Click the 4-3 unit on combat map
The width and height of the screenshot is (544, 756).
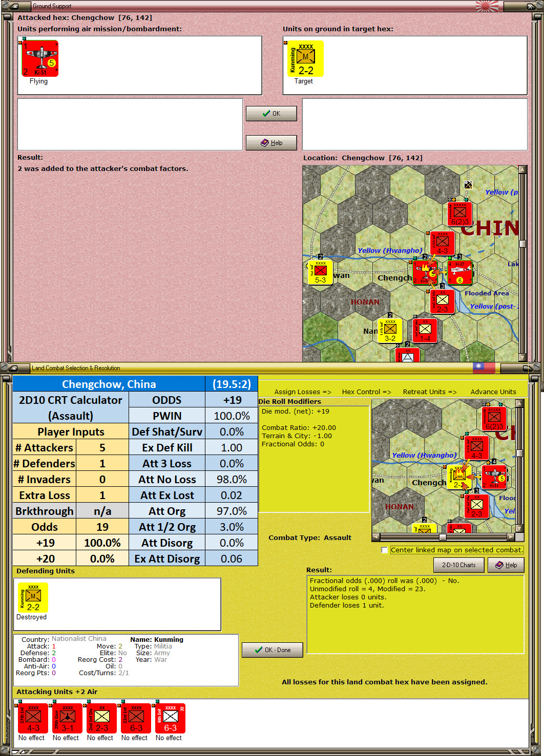pyautogui.click(x=477, y=448)
